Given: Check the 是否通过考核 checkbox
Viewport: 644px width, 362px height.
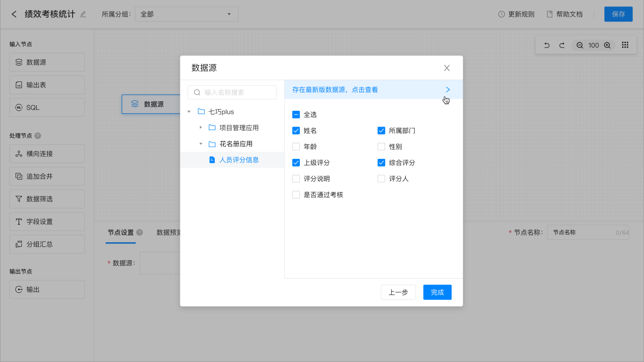Looking at the screenshot, I should point(296,195).
